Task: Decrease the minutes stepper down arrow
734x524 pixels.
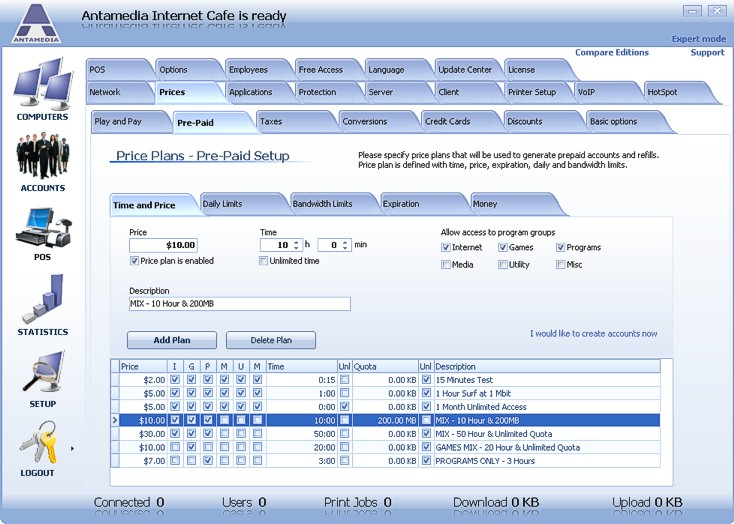Action: (347, 248)
